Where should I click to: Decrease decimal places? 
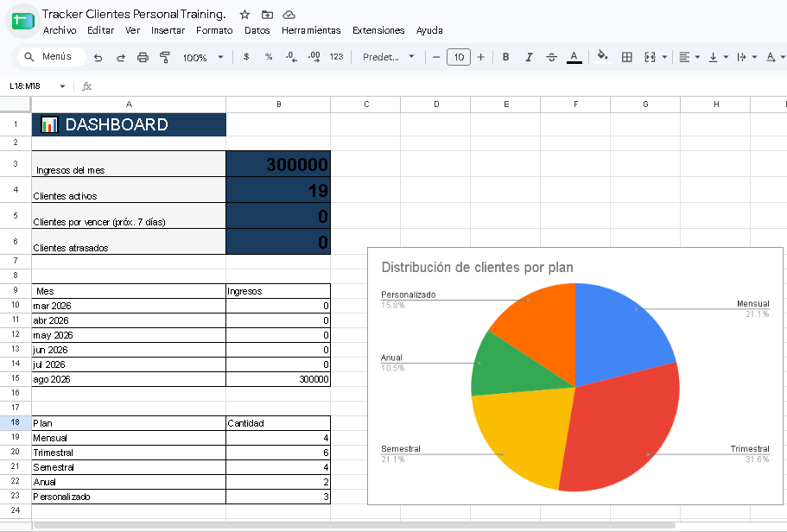291,57
